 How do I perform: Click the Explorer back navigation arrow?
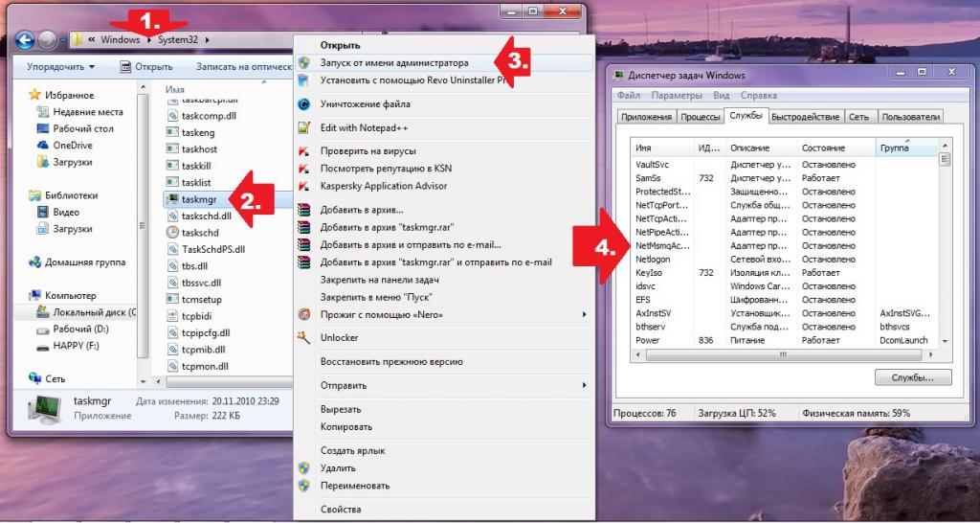pos(24,40)
